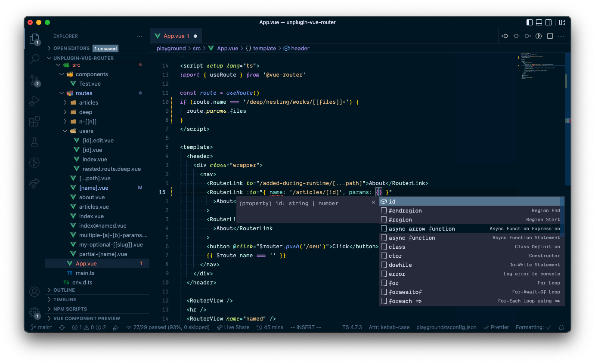Click 'header' in the breadcrumb

point(300,49)
